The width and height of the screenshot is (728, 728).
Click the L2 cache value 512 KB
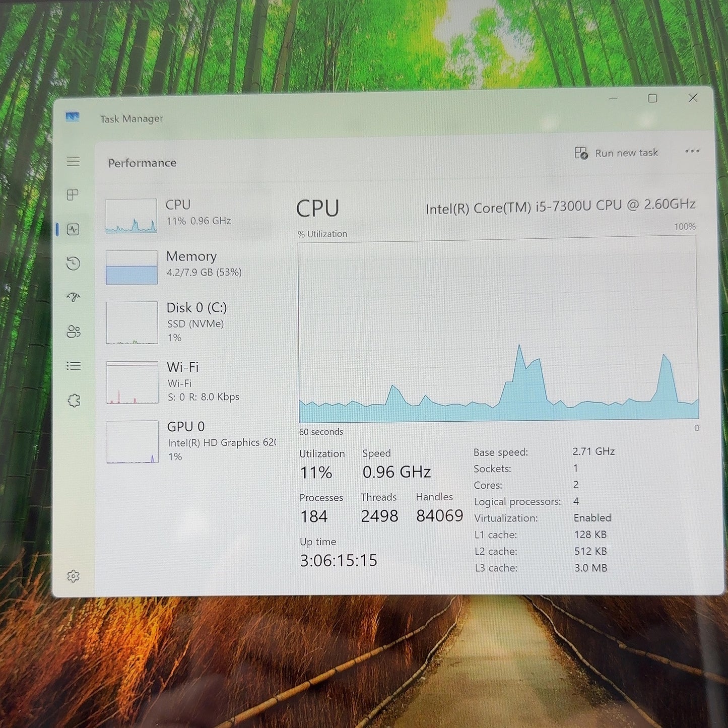pyautogui.click(x=590, y=551)
